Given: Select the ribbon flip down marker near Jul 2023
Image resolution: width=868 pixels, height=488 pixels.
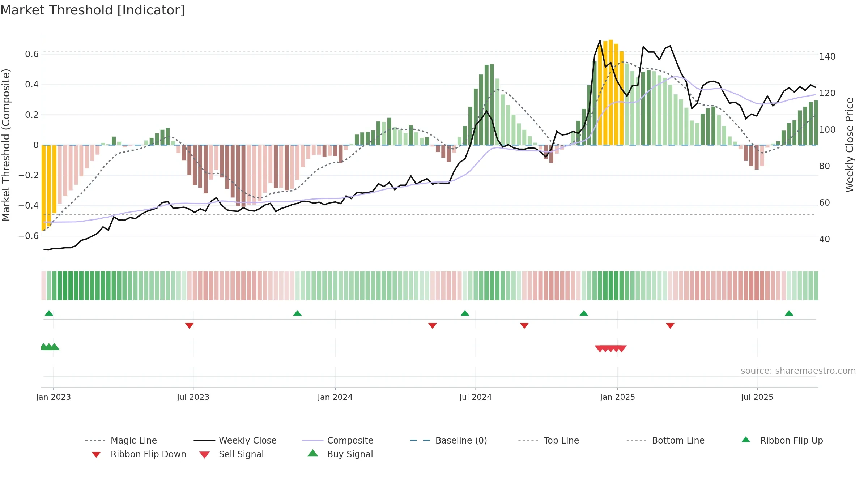Looking at the screenshot, I should click(x=189, y=326).
